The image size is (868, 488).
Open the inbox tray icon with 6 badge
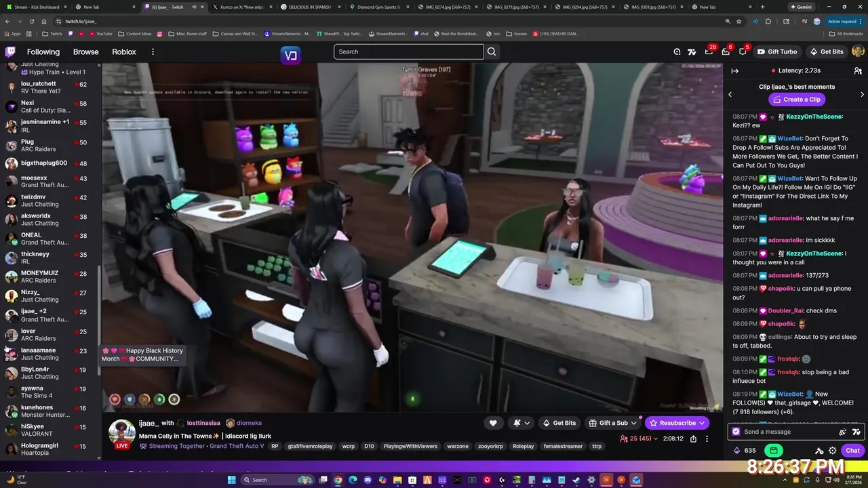726,52
